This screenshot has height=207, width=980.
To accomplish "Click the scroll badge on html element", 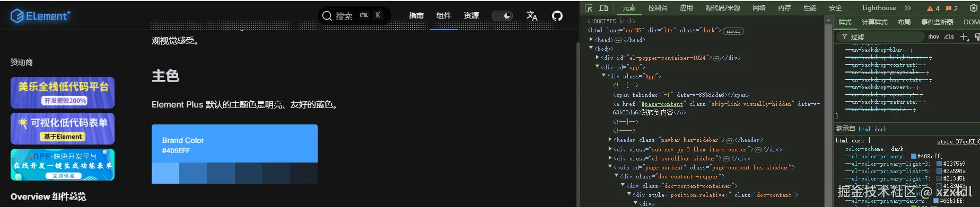I will tap(733, 31).
